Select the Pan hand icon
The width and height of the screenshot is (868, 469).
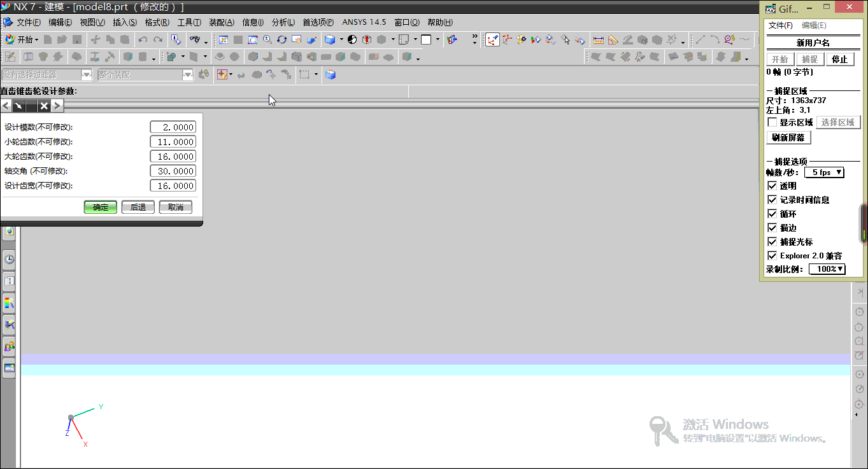[x=296, y=39]
